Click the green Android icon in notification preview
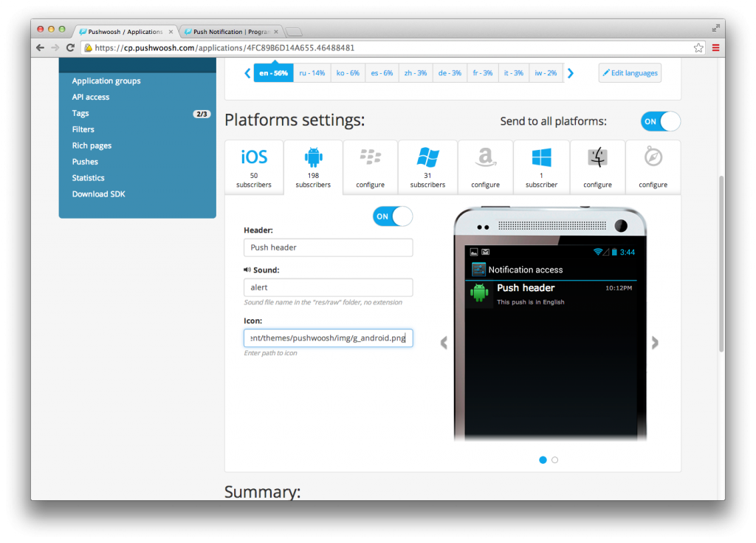The width and height of the screenshot is (756, 543). (478, 293)
